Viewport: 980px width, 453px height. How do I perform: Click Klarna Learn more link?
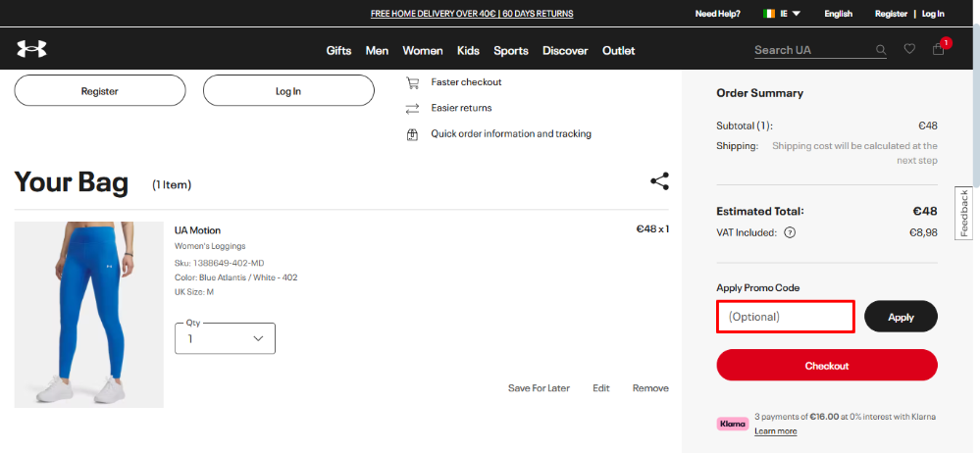776,431
